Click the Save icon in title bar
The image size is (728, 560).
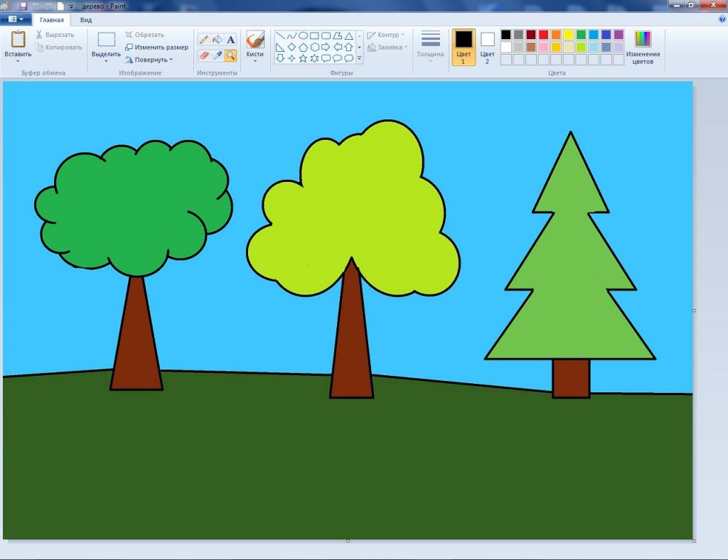[x=23, y=6]
